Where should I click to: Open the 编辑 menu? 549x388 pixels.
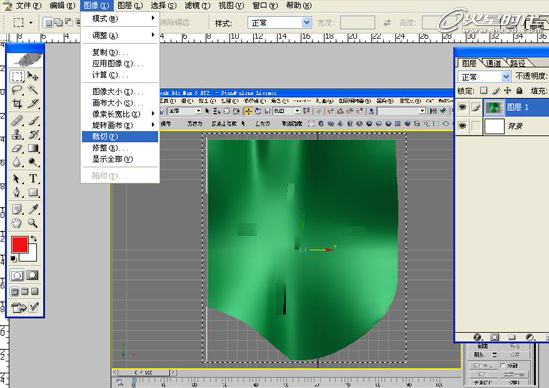pos(62,6)
